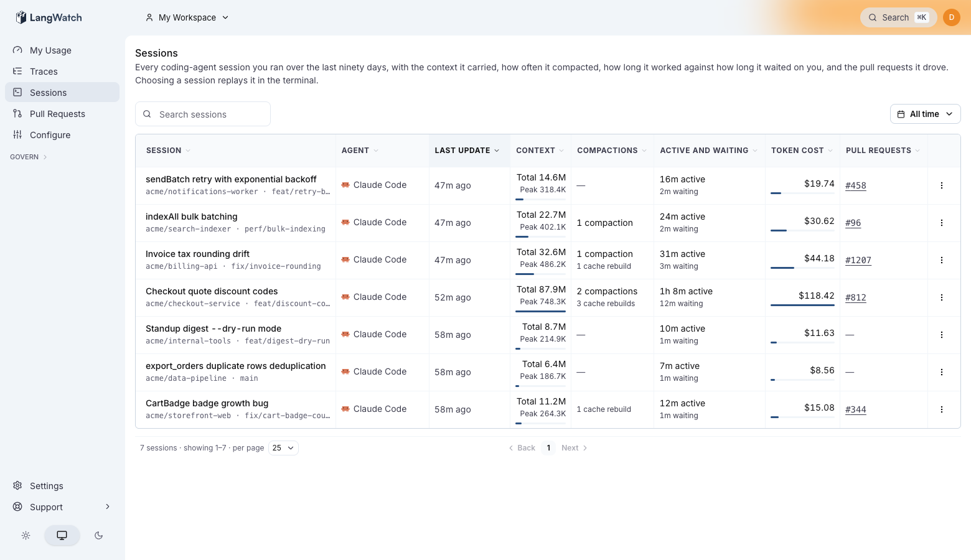
Task: Open pull request #1207 link
Action: tap(858, 260)
